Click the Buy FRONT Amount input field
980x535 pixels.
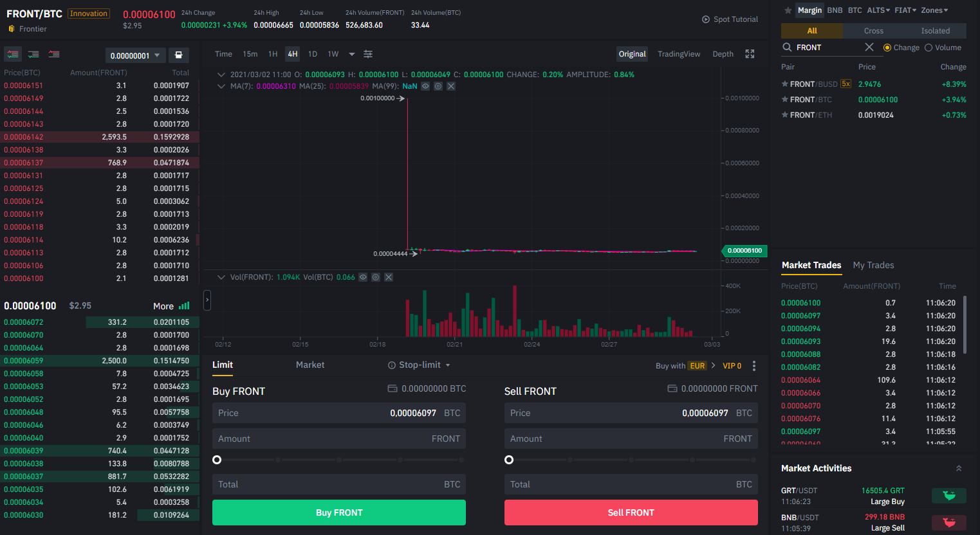[339, 439]
